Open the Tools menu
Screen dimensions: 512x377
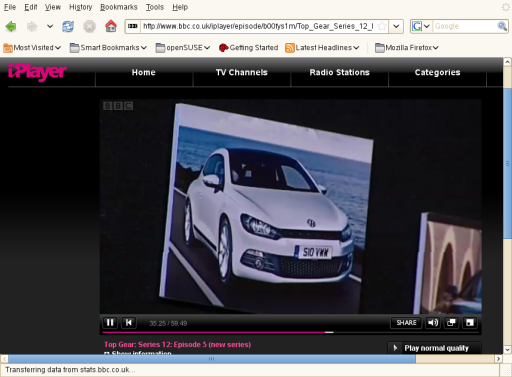point(155,7)
